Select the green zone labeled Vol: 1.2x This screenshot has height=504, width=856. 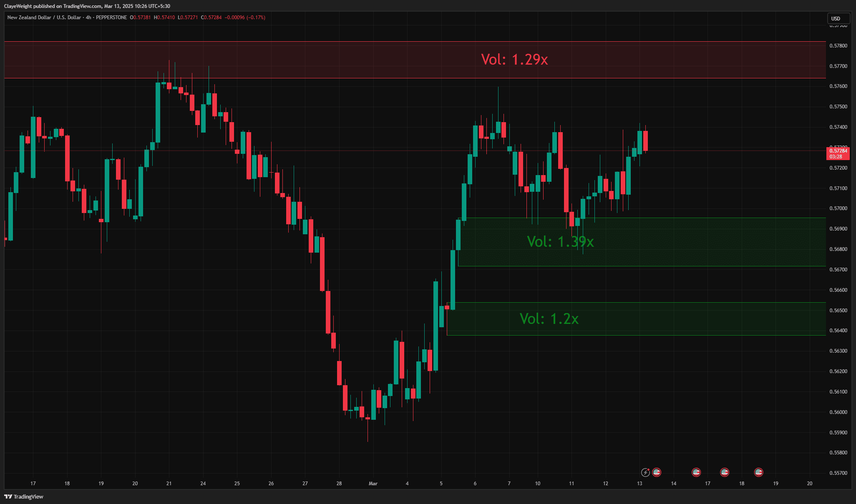549,319
